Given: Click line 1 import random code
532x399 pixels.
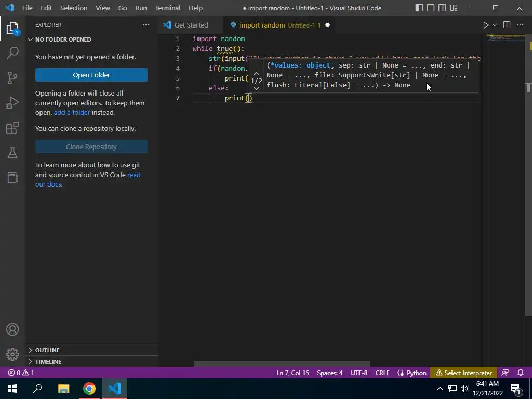Looking at the screenshot, I should pyautogui.click(x=219, y=38).
